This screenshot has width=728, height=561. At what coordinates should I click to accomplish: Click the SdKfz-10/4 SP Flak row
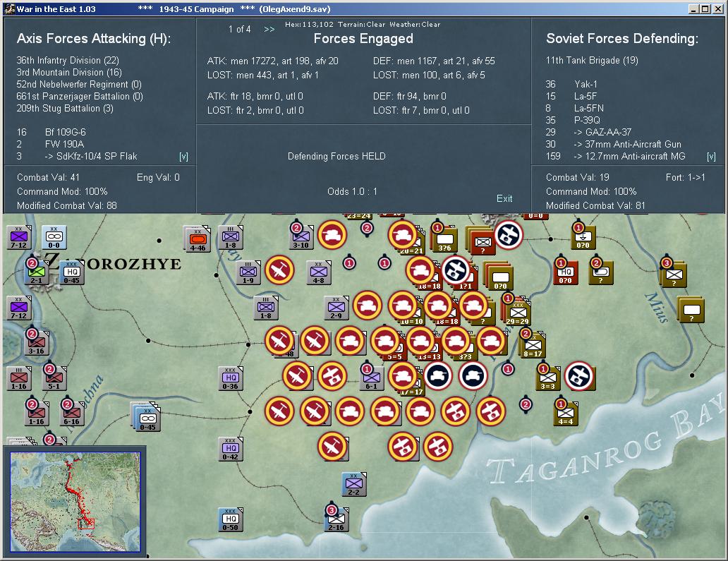tap(77, 157)
